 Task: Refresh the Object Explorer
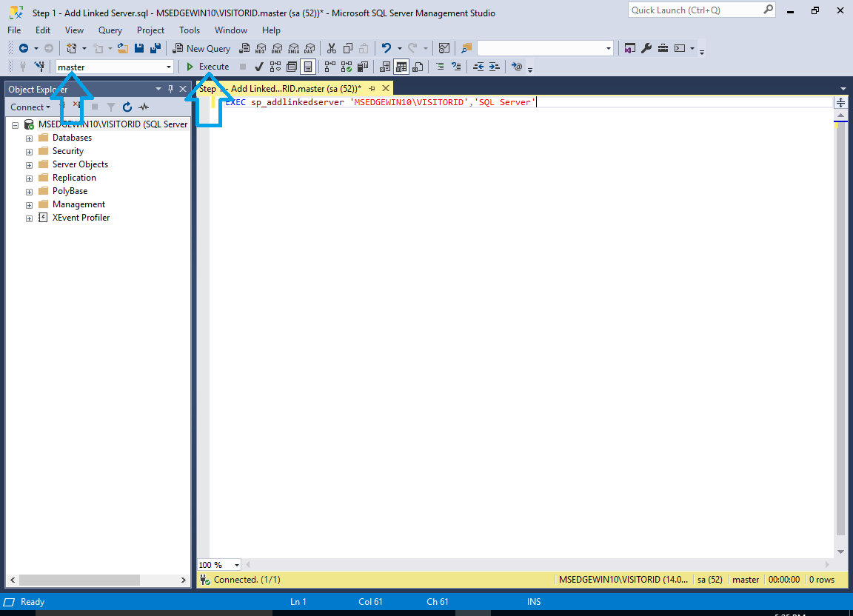pyautogui.click(x=127, y=107)
